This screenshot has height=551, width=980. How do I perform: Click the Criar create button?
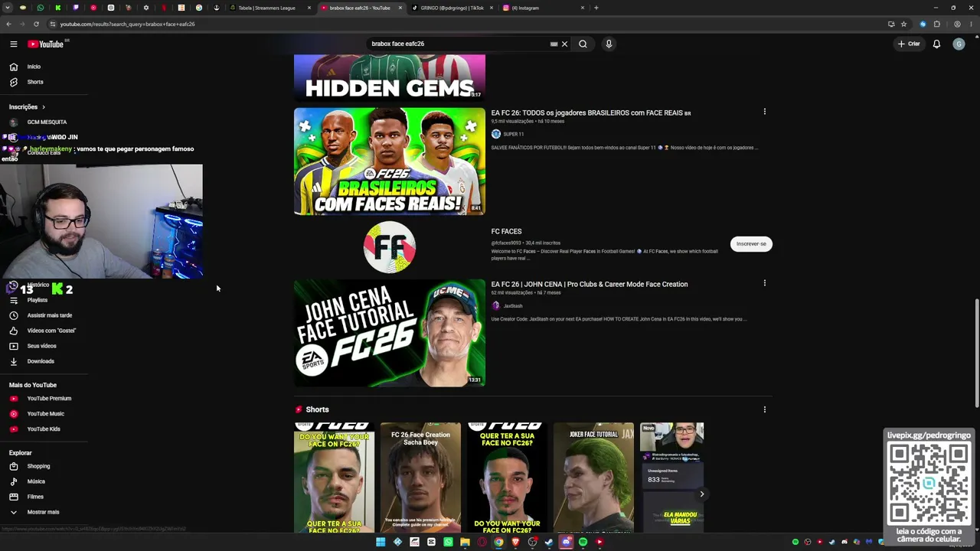(909, 44)
